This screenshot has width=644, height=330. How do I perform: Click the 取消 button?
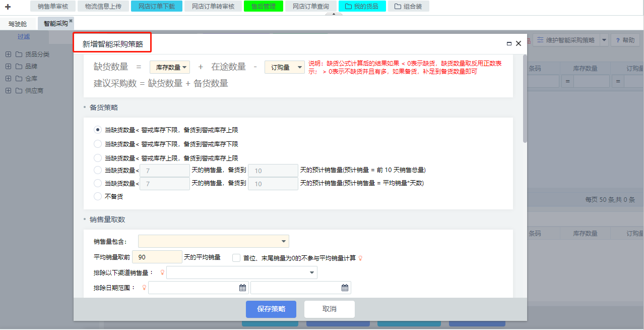click(x=330, y=309)
